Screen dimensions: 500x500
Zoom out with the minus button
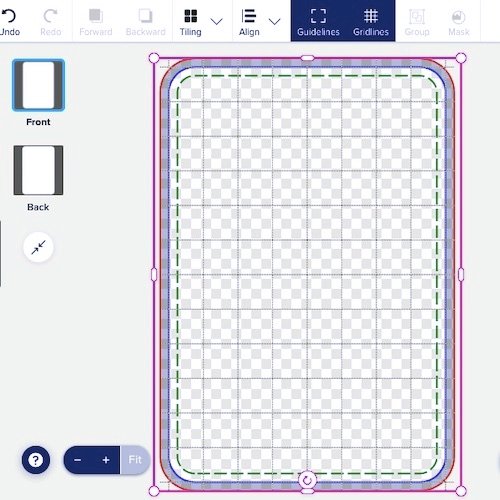(78, 460)
